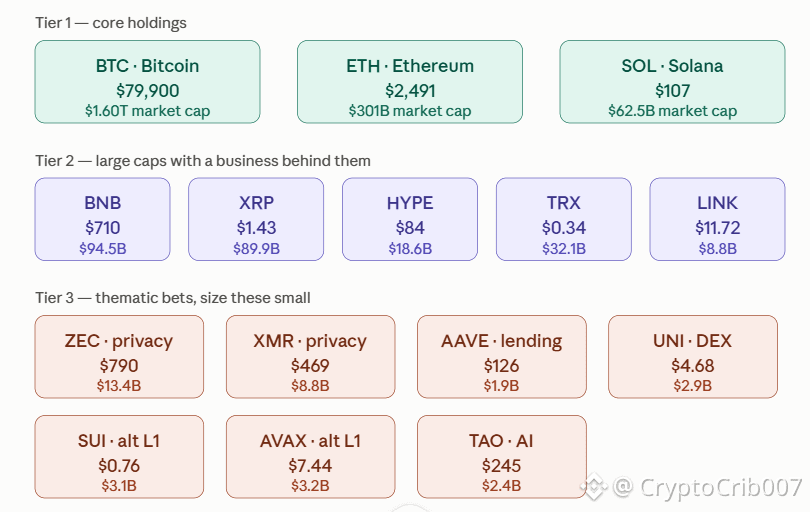This screenshot has width=810, height=512.
Task: Click the Tier 3 thematic bets heading
Action: tap(173, 298)
